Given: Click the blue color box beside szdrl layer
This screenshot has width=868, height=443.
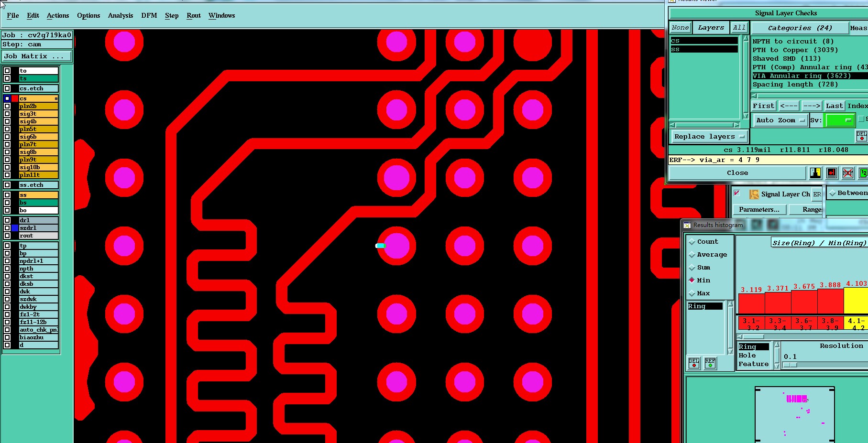Looking at the screenshot, I should click(15, 228).
